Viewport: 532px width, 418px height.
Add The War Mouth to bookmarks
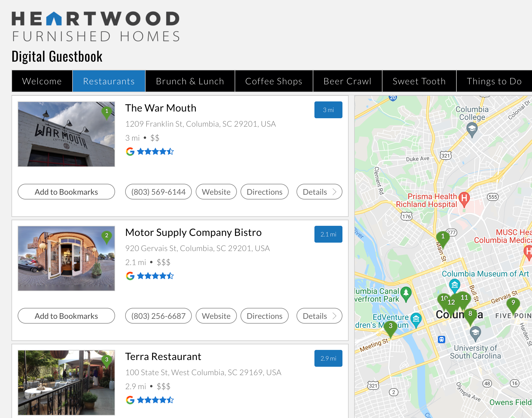(x=66, y=192)
